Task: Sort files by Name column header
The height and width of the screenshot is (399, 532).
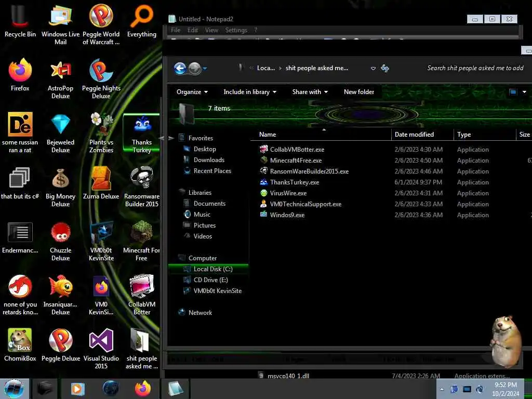Action: pyautogui.click(x=321, y=135)
